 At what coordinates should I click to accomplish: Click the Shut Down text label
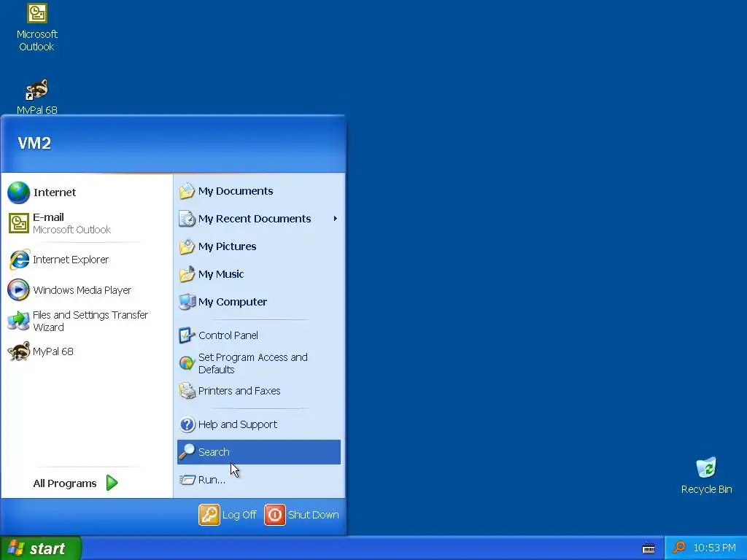tap(314, 515)
